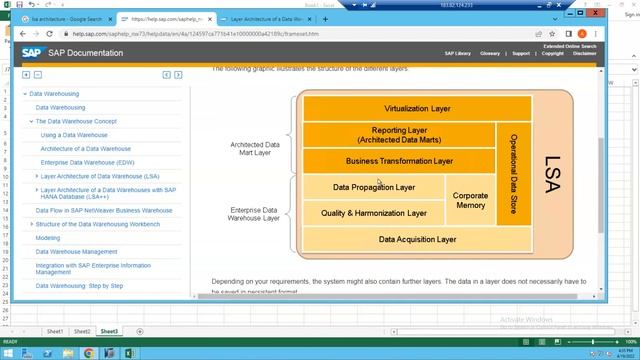This screenshot has height=360, width=640.
Task: Click the Excel zoom in plus button
Action: (617, 342)
